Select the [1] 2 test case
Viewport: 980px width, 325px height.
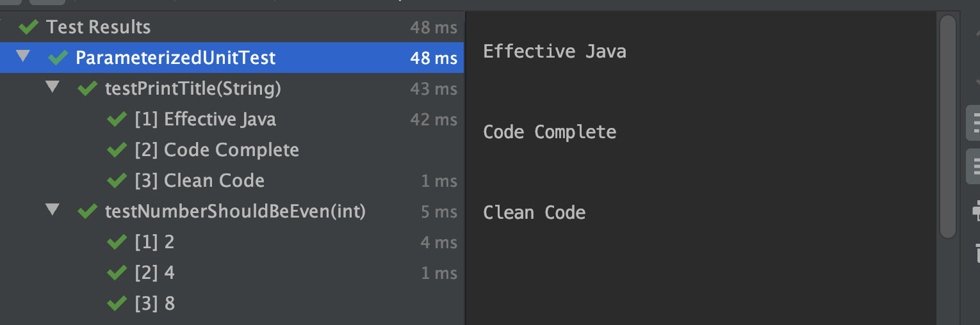(232, 242)
